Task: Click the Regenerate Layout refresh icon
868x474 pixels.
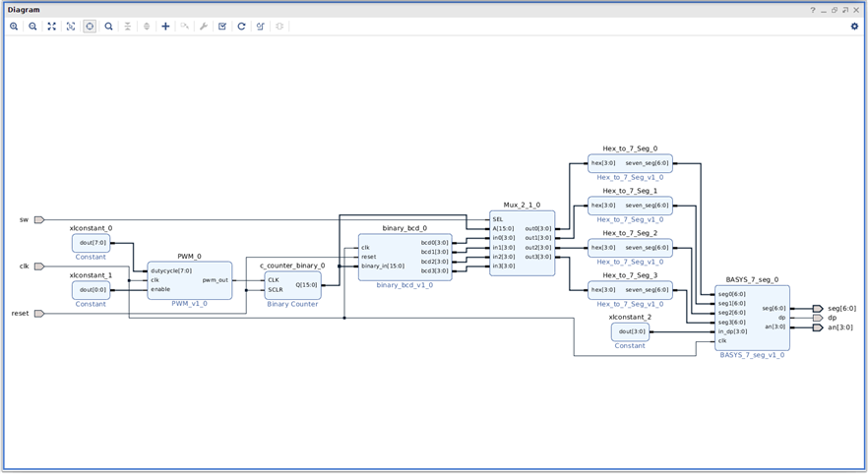Action: click(241, 27)
